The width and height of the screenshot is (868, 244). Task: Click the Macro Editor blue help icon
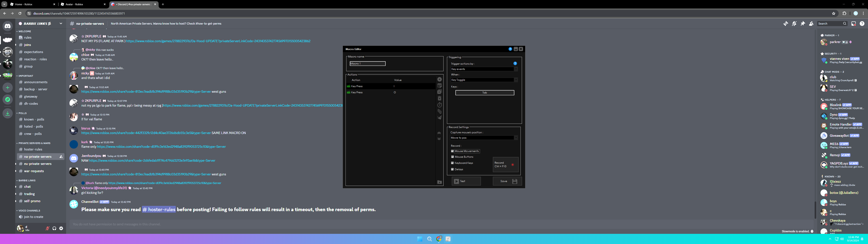510,49
